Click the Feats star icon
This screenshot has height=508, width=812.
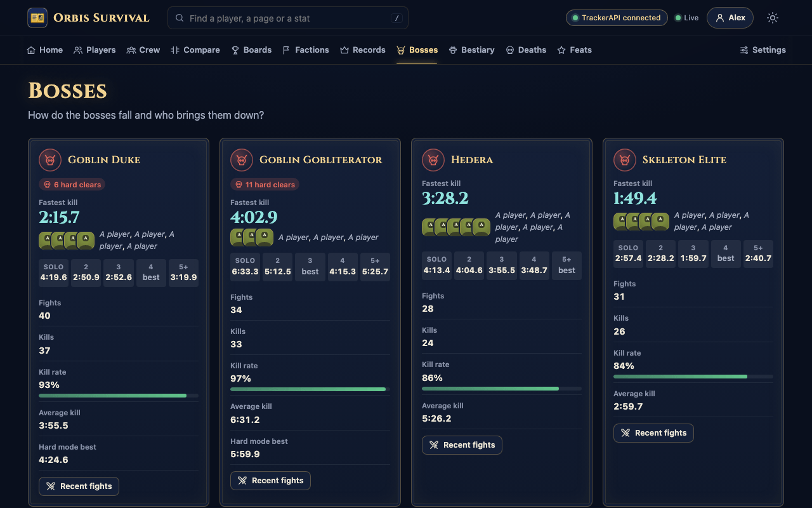click(561, 50)
